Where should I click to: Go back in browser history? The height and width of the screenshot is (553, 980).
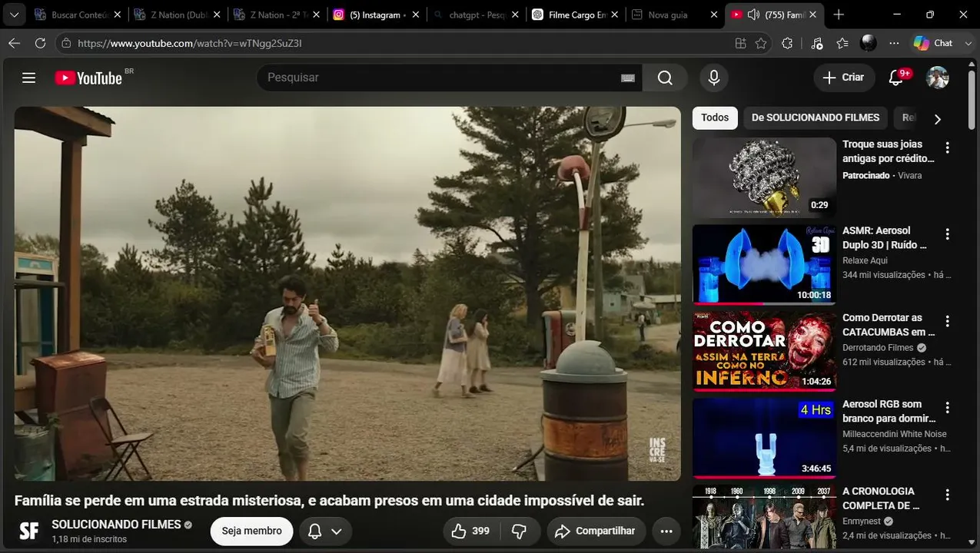click(x=14, y=43)
